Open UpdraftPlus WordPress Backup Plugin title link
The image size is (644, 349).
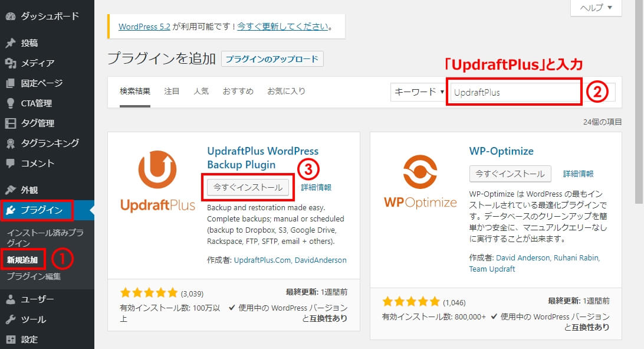click(x=263, y=158)
